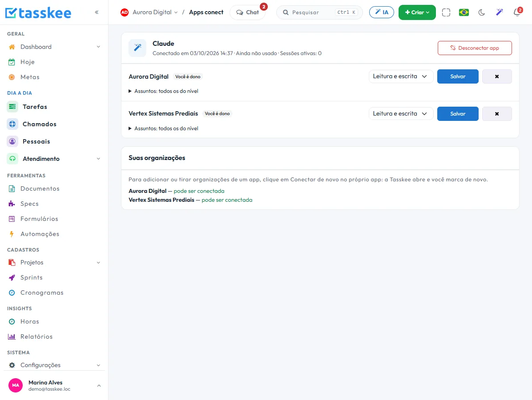Click the MA user avatar
Screen dimensions: 532x400
(16, 385)
